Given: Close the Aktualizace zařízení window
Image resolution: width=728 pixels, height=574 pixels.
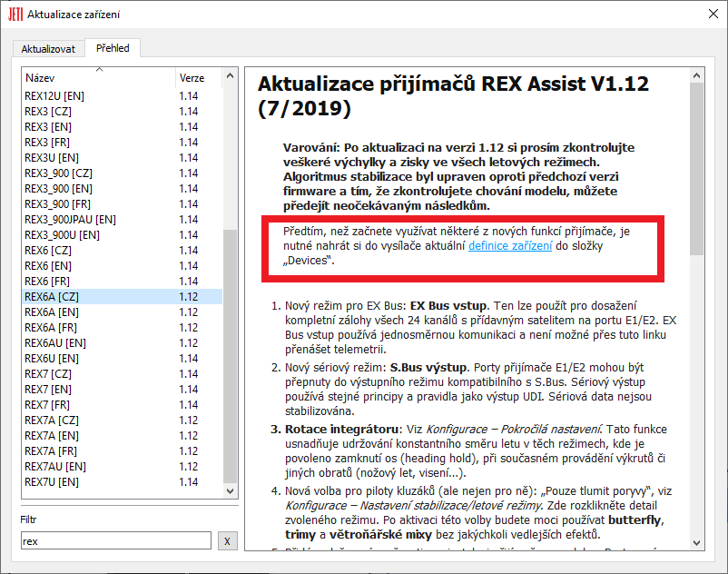Looking at the screenshot, I should (713, 14).
